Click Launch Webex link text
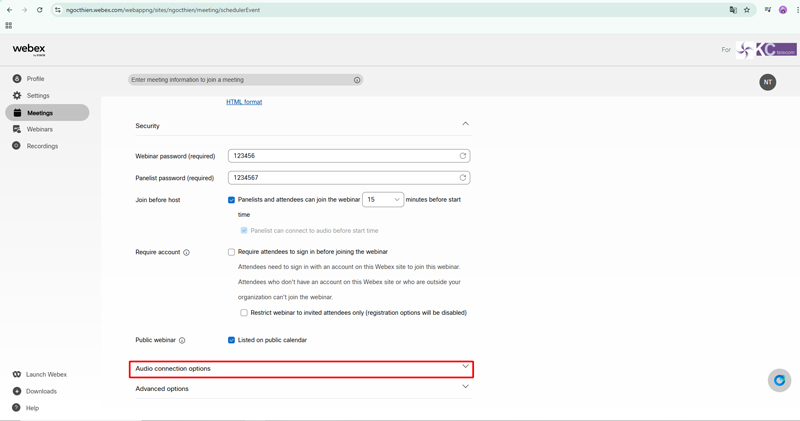The height and width of the screenshot is (421, 800). pos(46,375)
